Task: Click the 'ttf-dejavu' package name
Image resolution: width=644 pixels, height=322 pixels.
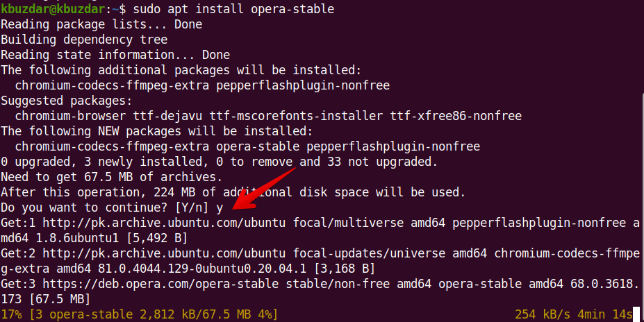Action: pyautogui.click(x=167, y=116)
